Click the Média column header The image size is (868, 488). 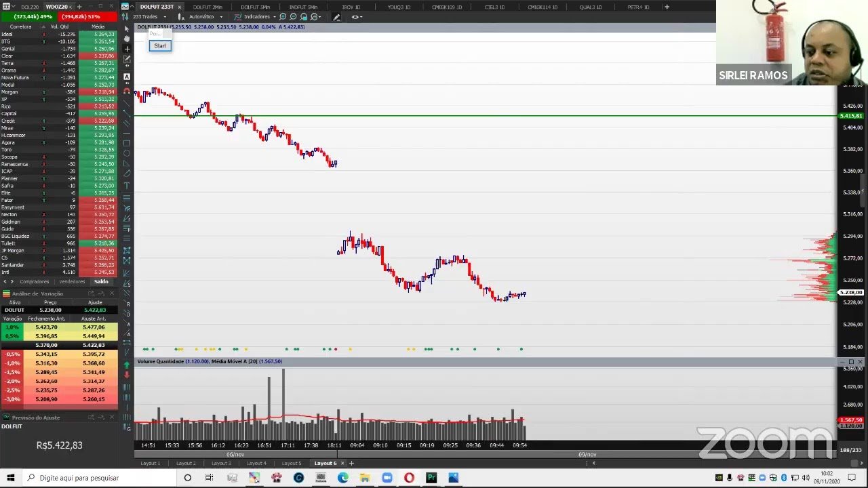(x=98, y=26)
